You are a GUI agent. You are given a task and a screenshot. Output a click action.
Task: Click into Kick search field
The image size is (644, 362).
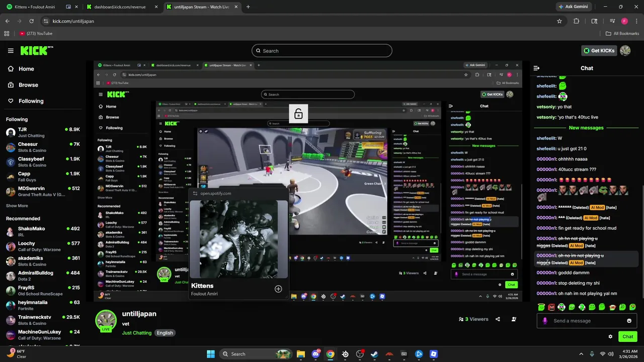tap(321, 51)
